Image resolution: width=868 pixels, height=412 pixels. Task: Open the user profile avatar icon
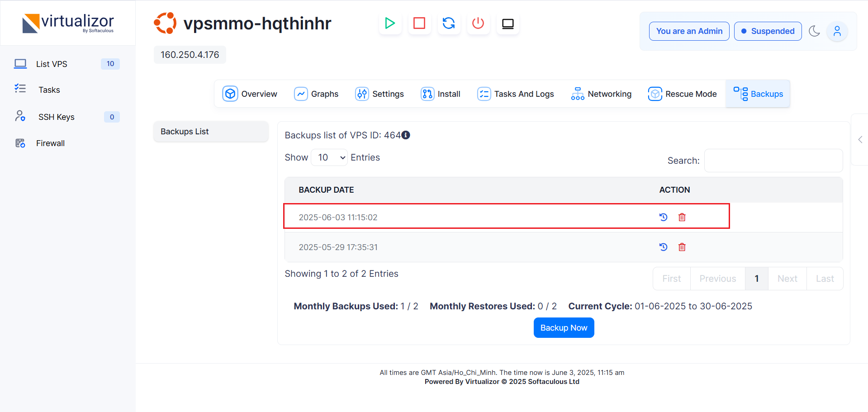(837, 31)
